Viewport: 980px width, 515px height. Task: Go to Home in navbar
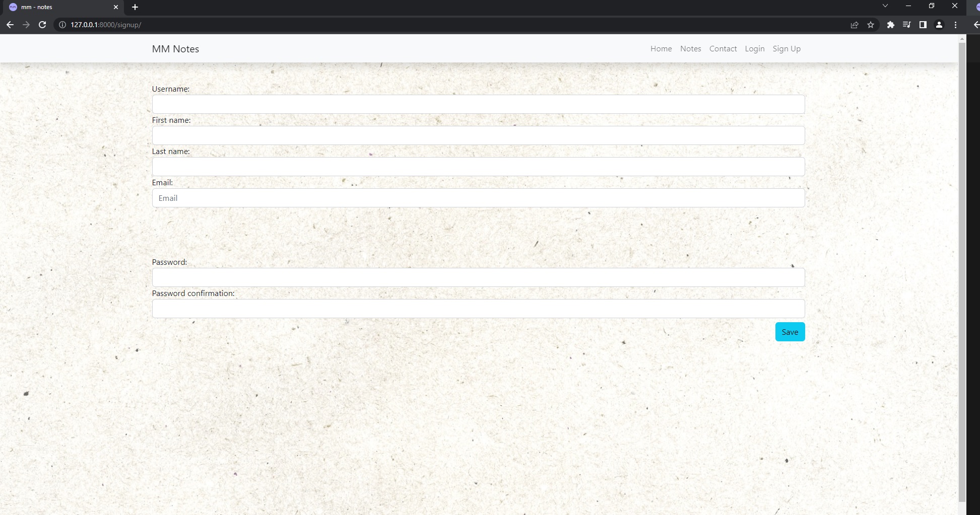(661, 49)
